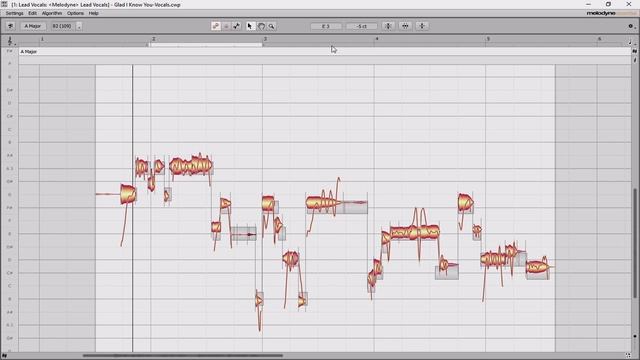
Task: Open the Algorithm menu
Action: [x=52, y=13]
